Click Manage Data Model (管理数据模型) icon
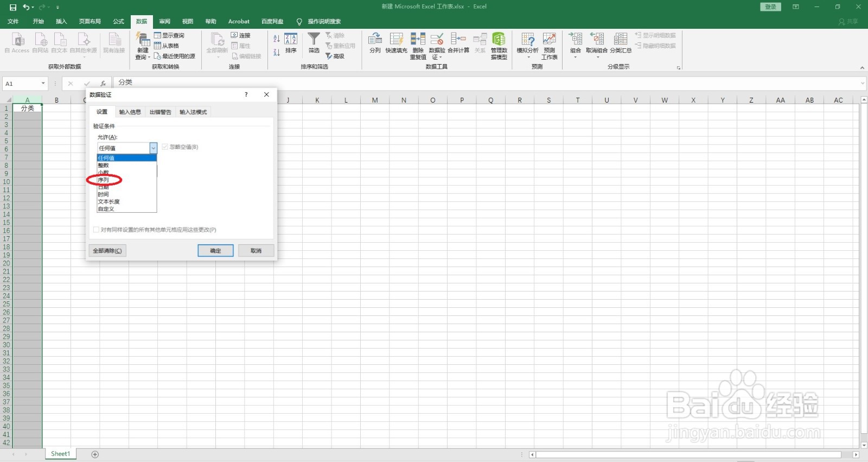Screen dimensions: 868x462 (499, 39)
